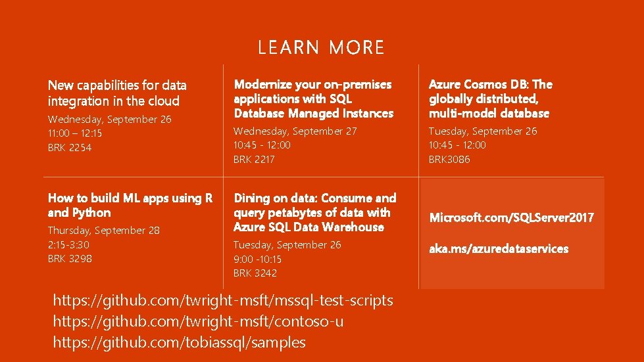Open the mssql-test-scripts GitHub link
This screenshot has height=362, width=644.
point(223,300)
